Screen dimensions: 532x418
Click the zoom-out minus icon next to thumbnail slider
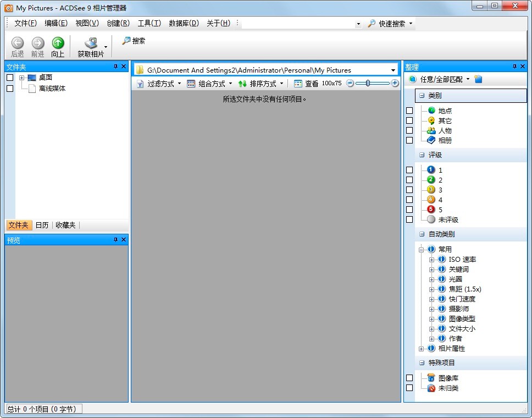tap(350, 83)
